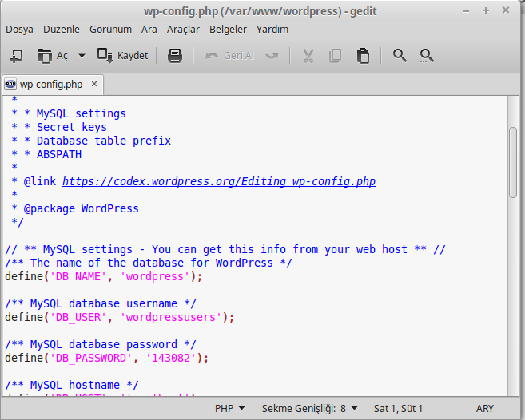Screen dimensions: 525x420
Task: Save the file with Kaydet
Action: click(x=122, y=56)
